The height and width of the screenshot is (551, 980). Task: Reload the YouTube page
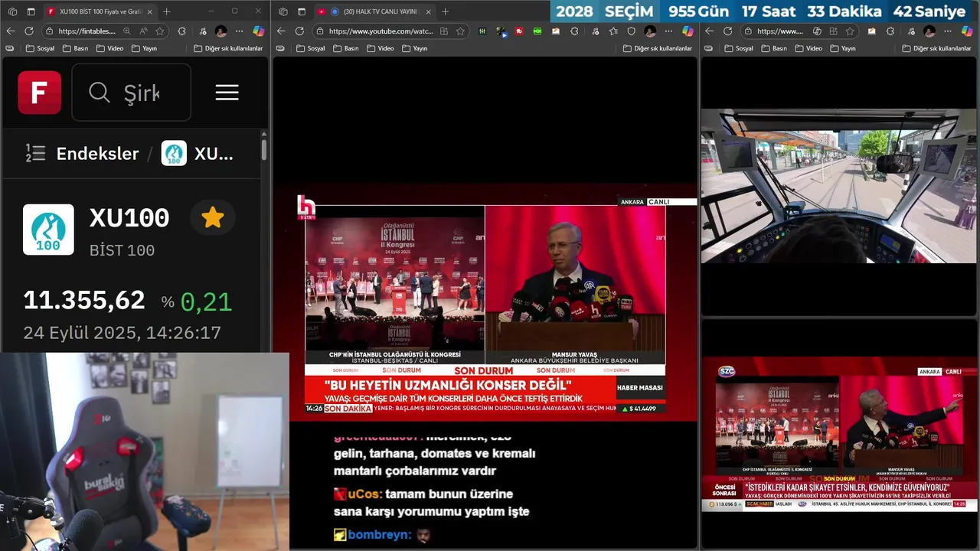[x=299, y=31]
